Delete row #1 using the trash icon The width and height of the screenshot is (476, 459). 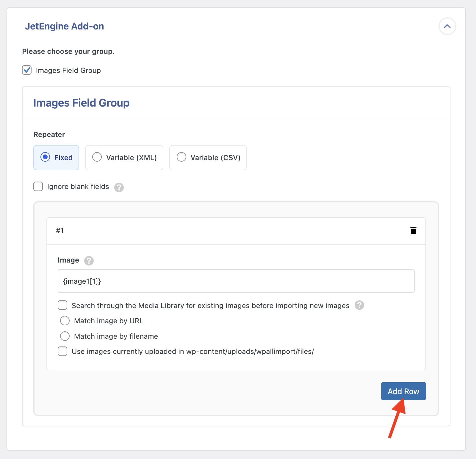(x=413, y=230)
